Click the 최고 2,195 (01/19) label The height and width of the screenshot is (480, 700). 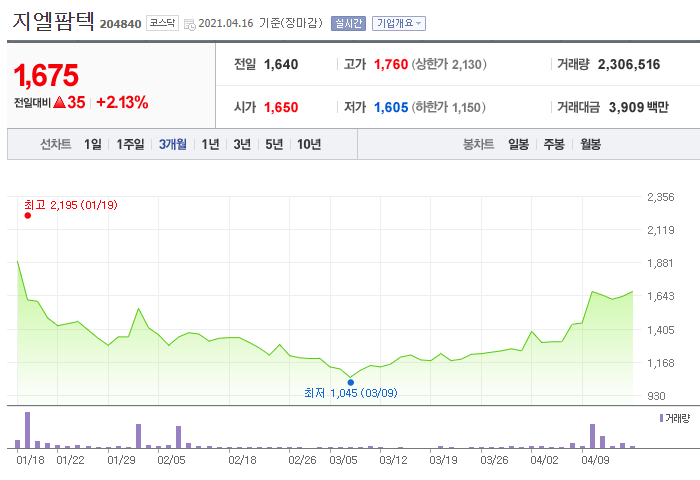(x=71, y=205)
